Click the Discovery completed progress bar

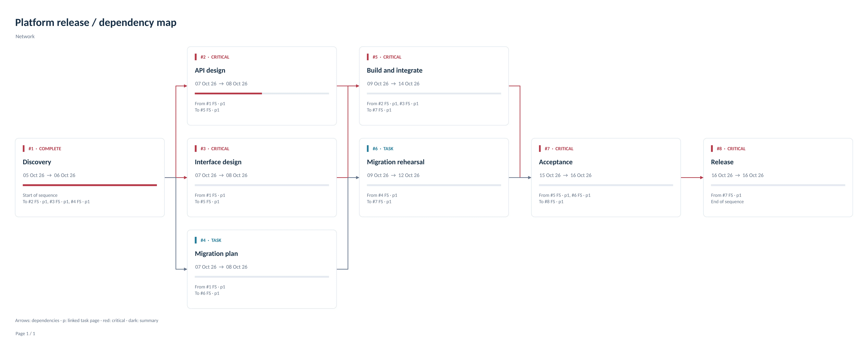tap(90, 185)
